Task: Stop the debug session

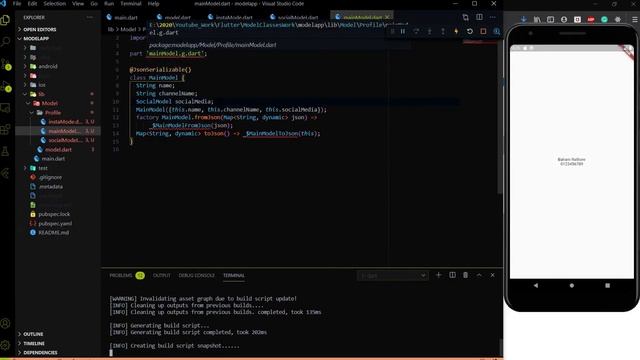Action: 483,31
